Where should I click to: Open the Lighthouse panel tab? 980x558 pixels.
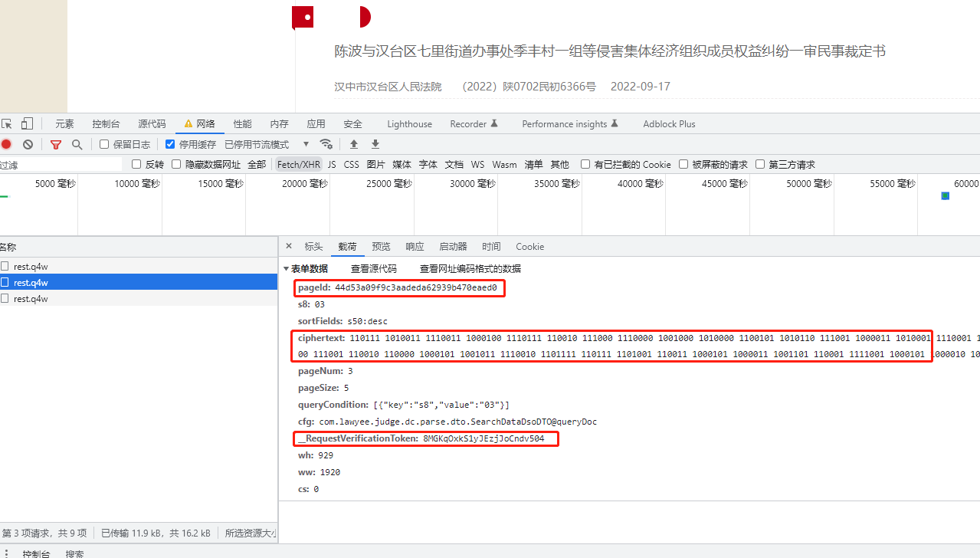(409, 123)
